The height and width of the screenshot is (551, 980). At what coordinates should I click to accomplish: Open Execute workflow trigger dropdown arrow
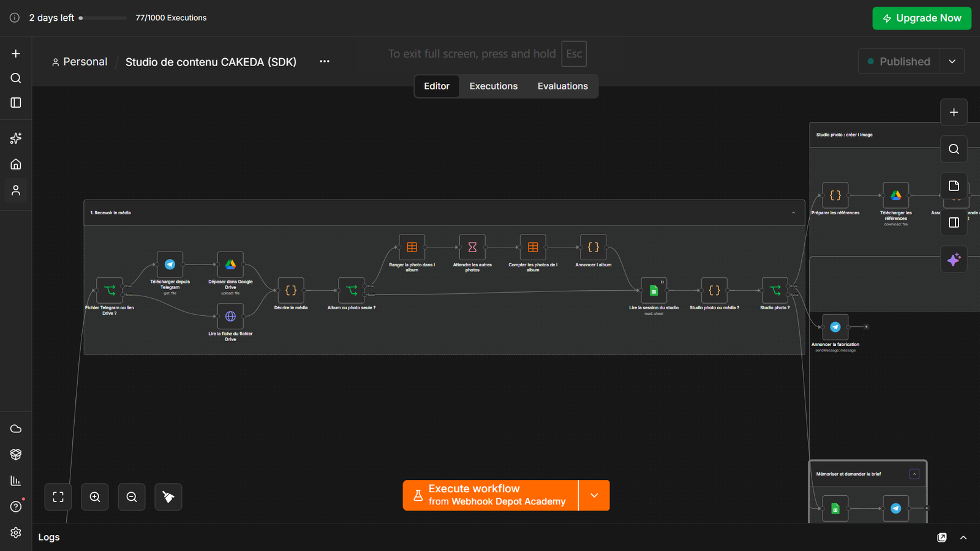coord(594,495)
